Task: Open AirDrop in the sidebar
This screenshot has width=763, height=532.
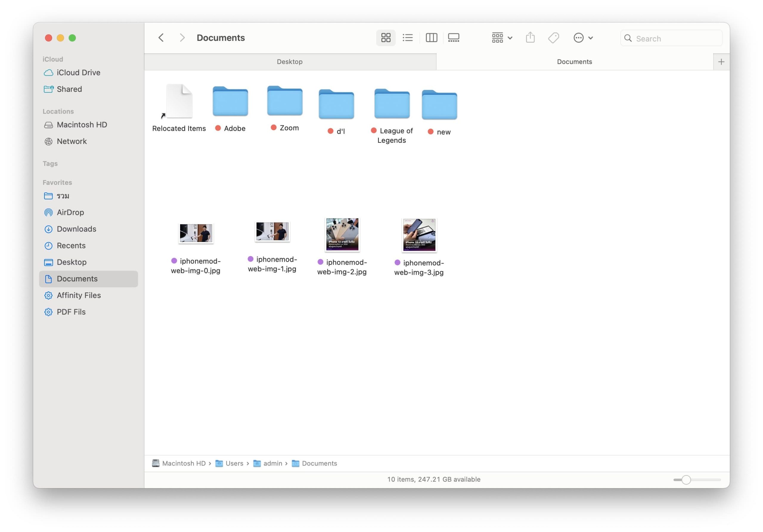Action: pos(70,212)
